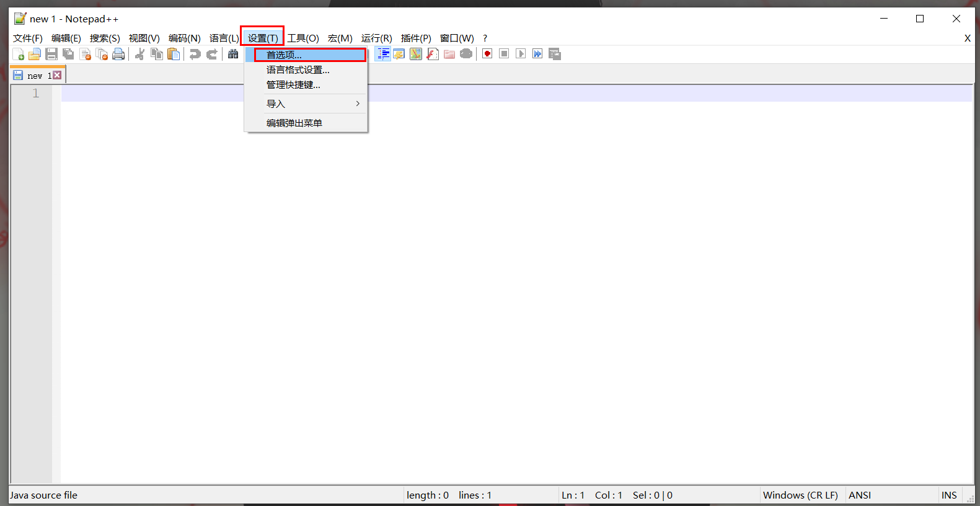The width and height of the screenshot is (980, 506).
Task: Open the 编辑(E) menu
Action: tap(66, 38)
